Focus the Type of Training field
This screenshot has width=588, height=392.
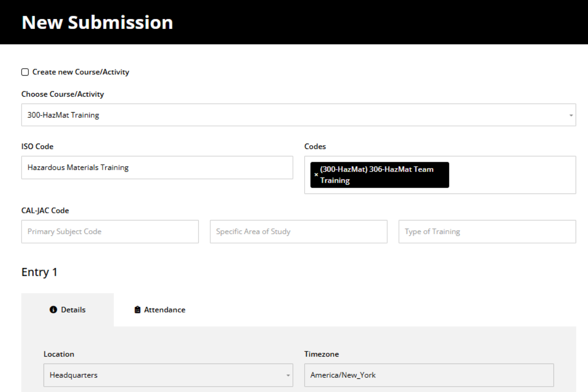tap(487, 231)
